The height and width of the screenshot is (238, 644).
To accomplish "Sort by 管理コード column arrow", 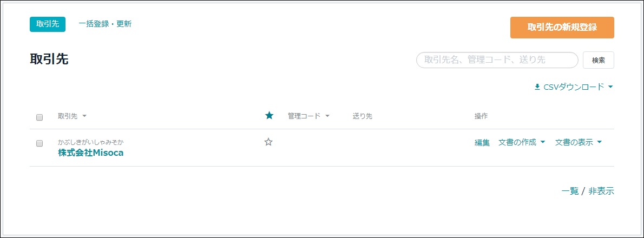I will [x=327, y=116].
